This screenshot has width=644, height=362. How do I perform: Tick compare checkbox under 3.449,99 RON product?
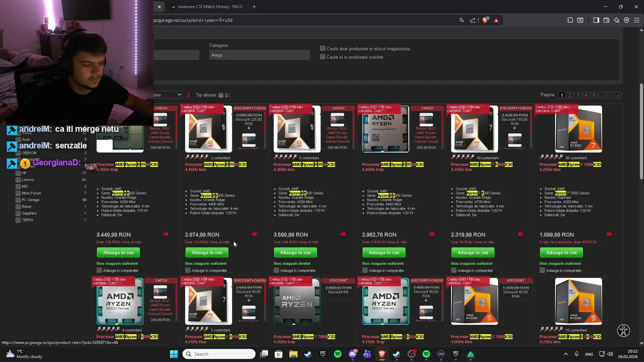(x=99, y=270)
